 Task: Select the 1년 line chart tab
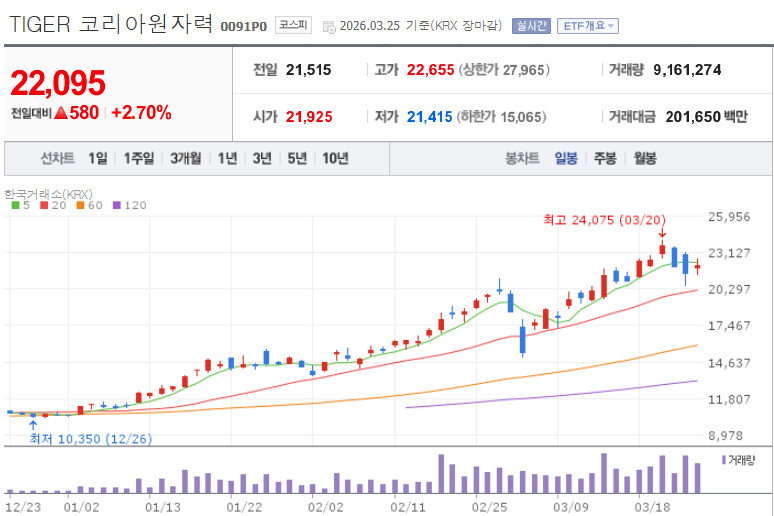tap(228, 159)
